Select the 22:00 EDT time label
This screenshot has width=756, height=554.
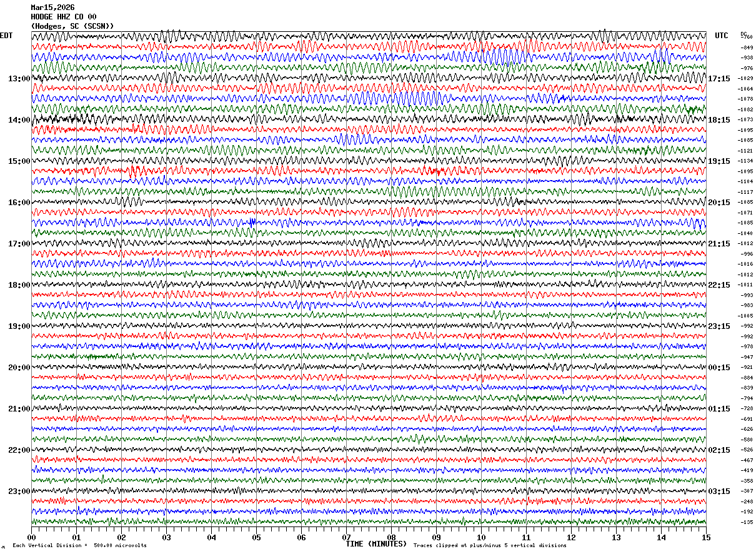19,450
